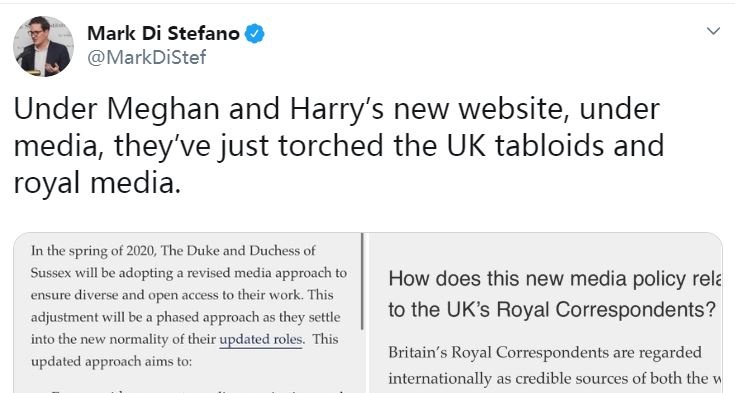
Task: Click 'adjustment will be a phased approach' line
Action: tap(186, 317)
